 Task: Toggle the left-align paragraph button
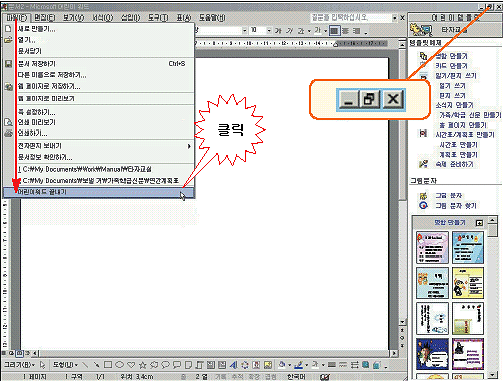click(x=334, y=31)
